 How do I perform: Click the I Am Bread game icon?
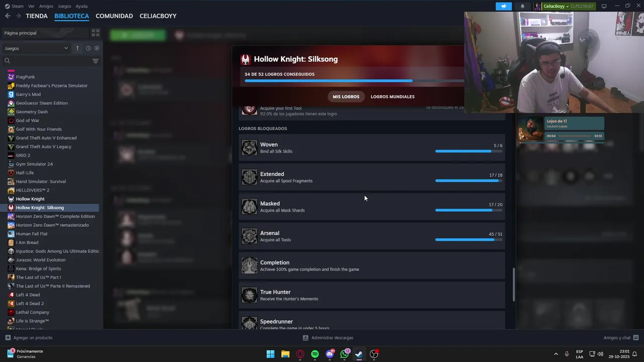pyautogui.click(x=11, y=242)
